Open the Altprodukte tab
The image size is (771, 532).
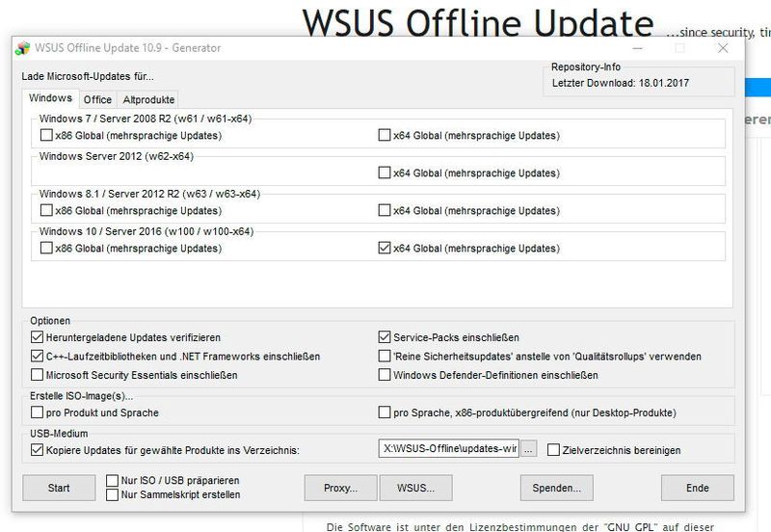click(148, 100)
